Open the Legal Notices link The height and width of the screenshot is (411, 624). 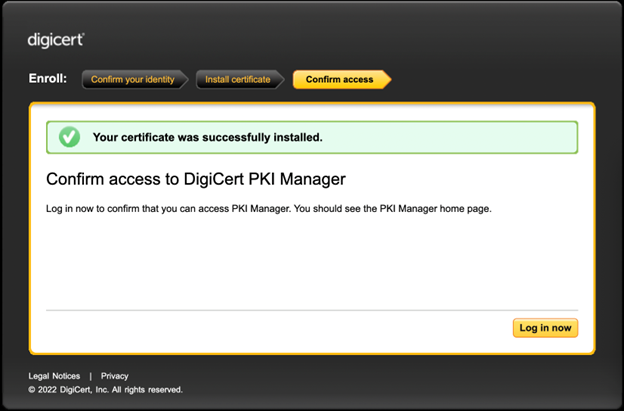point(54,376)
